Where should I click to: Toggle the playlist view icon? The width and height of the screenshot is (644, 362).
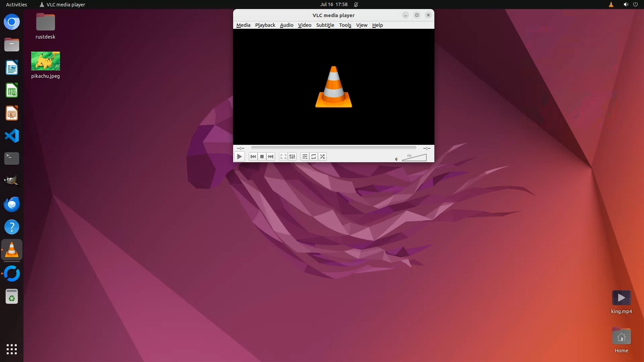(305, 157)
